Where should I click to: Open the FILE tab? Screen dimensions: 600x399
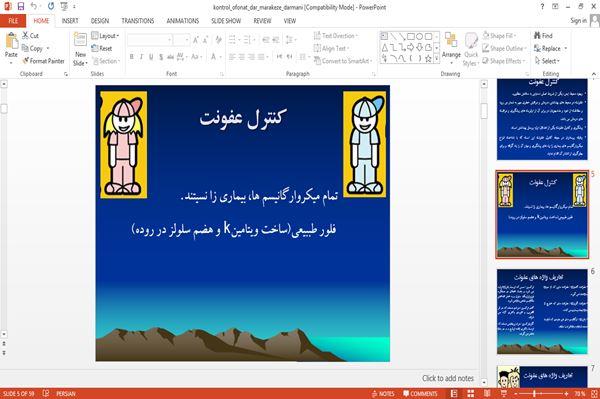click(x=13, y=21)
